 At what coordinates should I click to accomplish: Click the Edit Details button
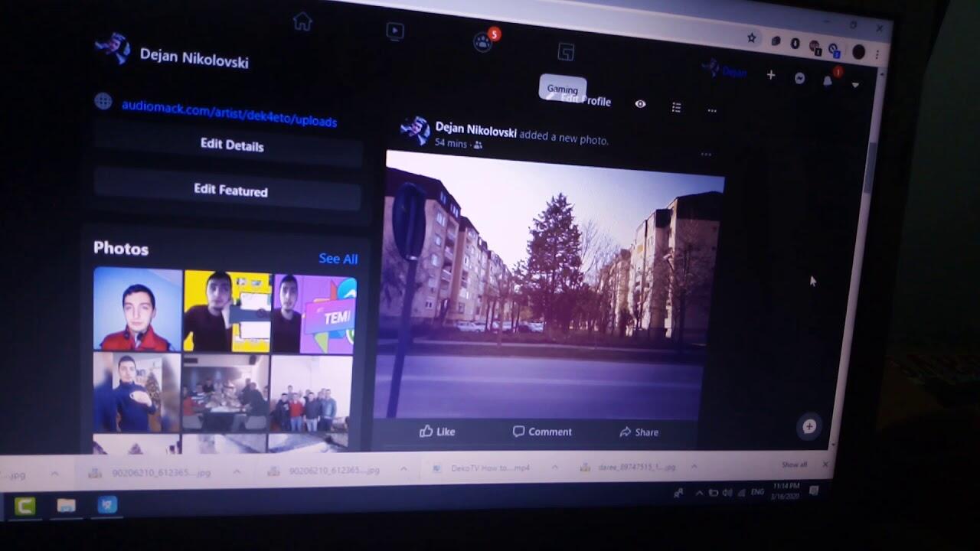(231, 145)
